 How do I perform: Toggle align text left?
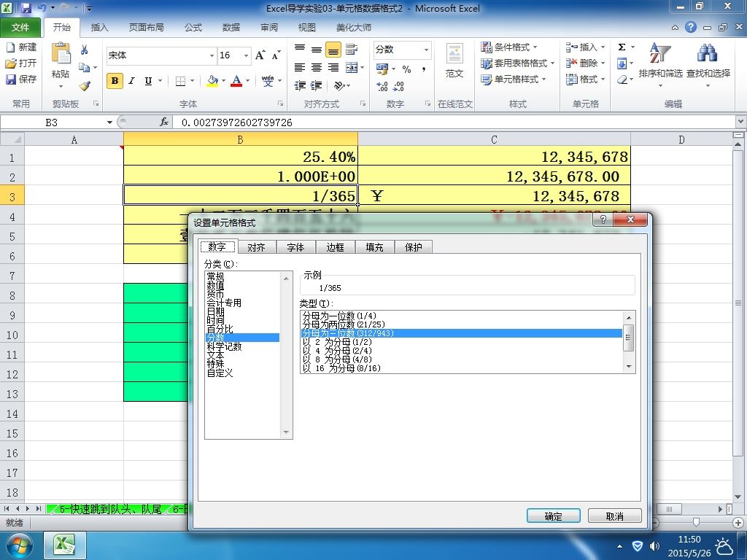(x=300, y=68)
